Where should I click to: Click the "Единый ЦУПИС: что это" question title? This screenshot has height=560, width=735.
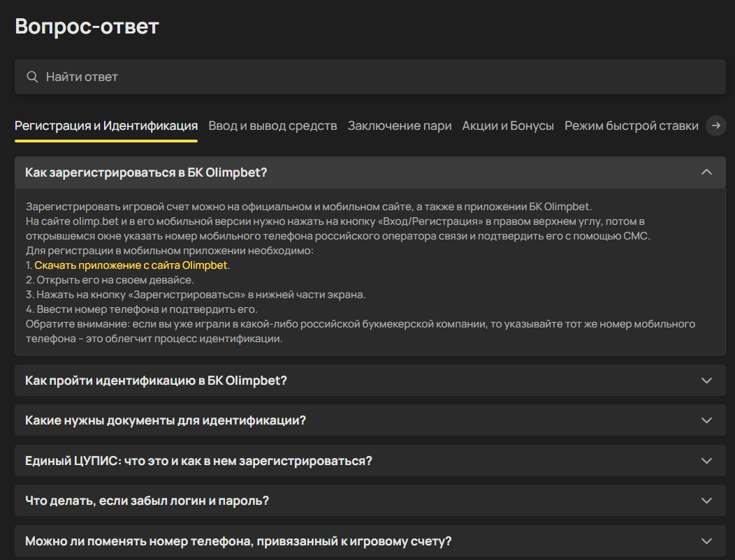pos(198,461)
